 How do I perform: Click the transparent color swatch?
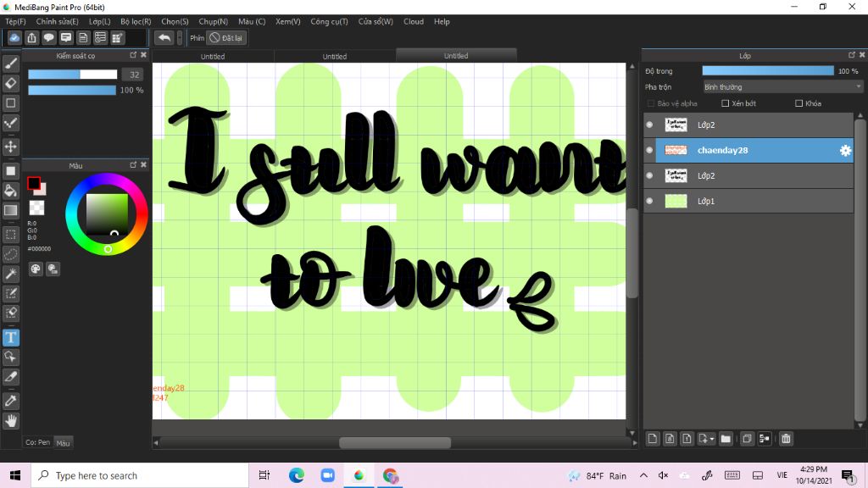point(36,208)
